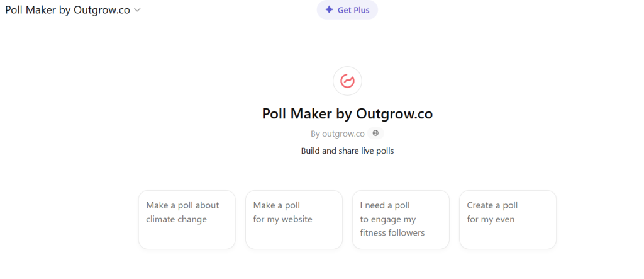The width and height of the screenshot is (644, 279).
Task: Expand the chevron beside the top-left title
Action: (137, 10)
